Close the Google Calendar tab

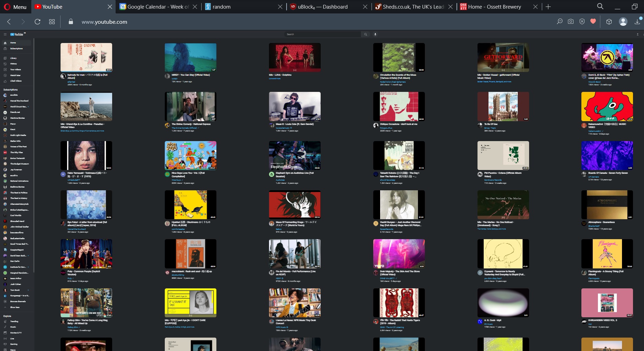(195, 7)
